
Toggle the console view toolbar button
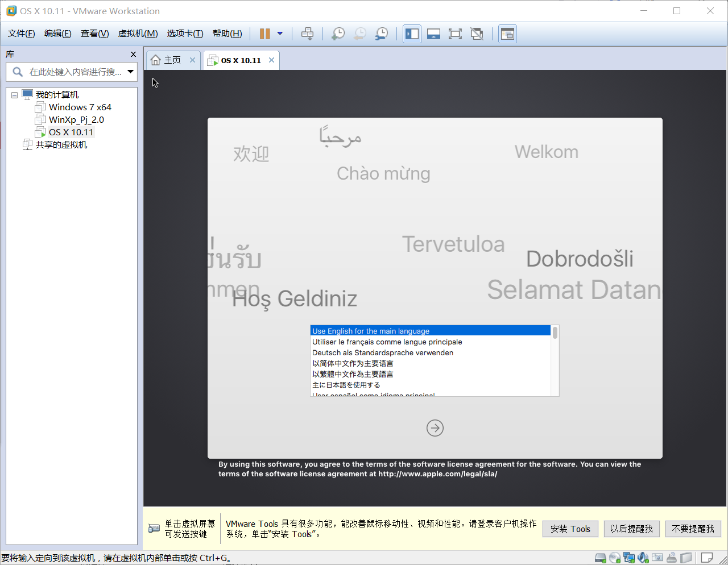pos(507,34)
